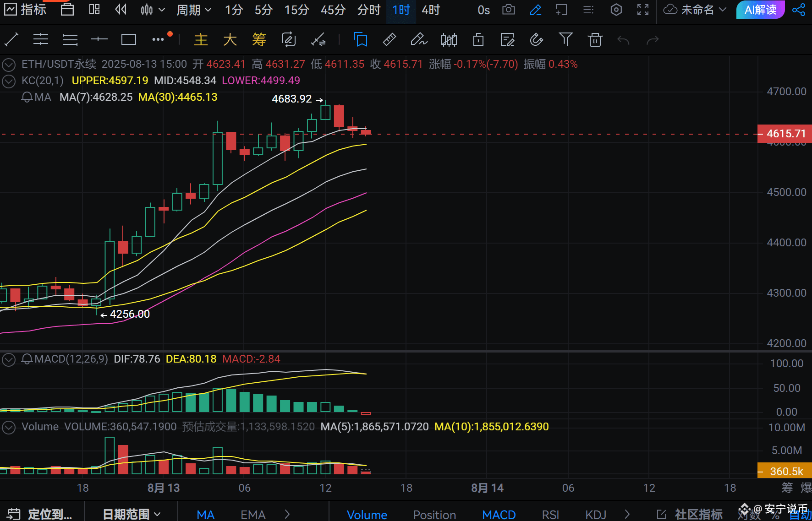The height and width of the screenshot is (521, 812).
Task: Select the ruler measure tool
Action: [x=389, y=40]
